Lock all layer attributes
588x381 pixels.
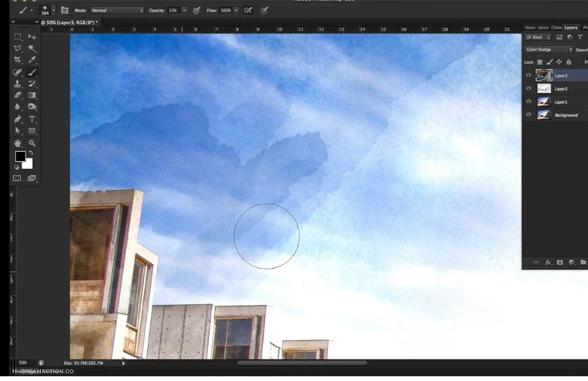click(x=569, y=62)
